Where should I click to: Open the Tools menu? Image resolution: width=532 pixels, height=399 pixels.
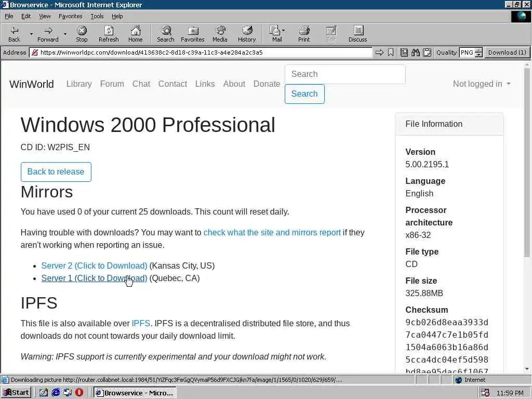click(97, 16)
